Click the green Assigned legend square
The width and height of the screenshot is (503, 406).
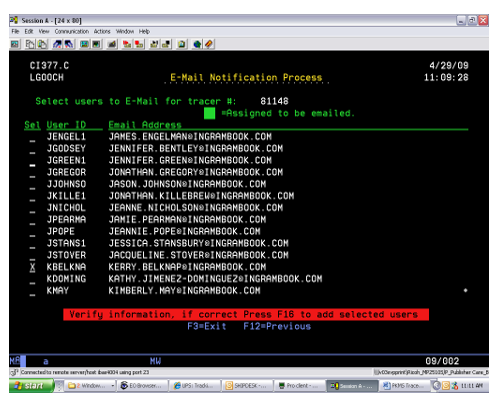tap(209, 113)
